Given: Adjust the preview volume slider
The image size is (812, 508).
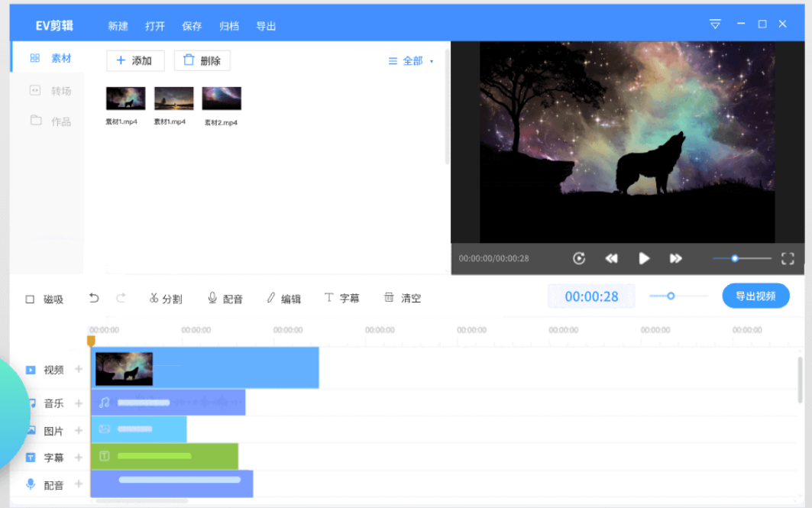Looking at the screenshot, I should 742,258.
